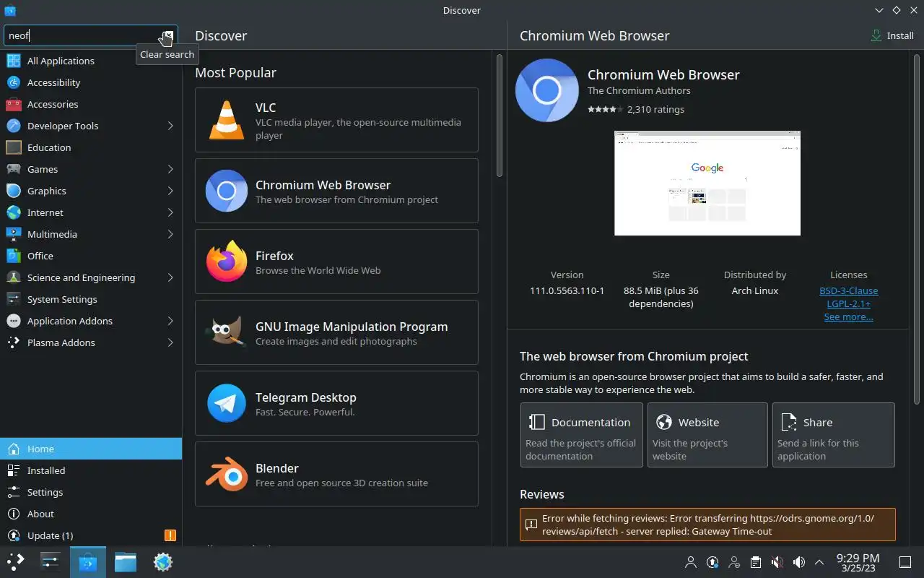Image resolution: width=924 pixels, height=578 pixels.
Task: Expand the Application Addons arrow
Action: pos(170,321)
